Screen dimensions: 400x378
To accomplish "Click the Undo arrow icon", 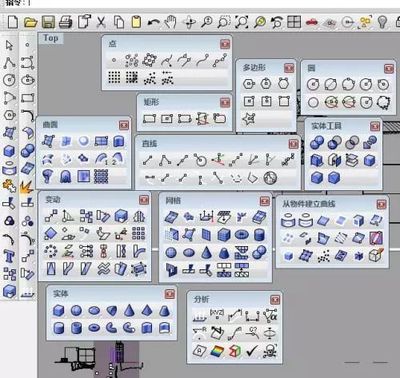I will (153, 22).
